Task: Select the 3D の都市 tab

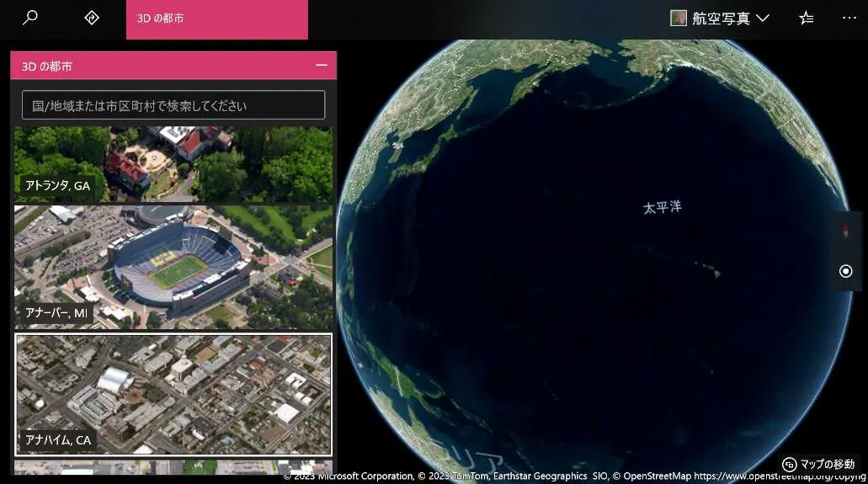Action: click(217, 19)
